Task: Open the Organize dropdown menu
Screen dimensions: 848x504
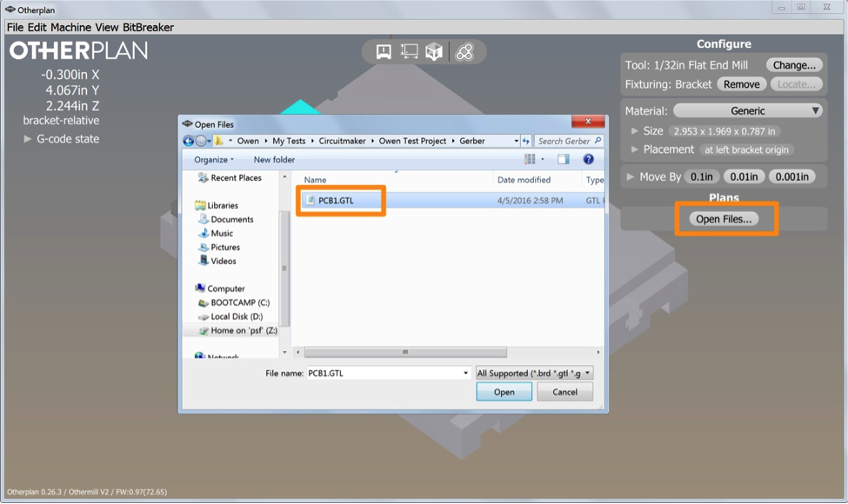Action: tap(214, 159)
